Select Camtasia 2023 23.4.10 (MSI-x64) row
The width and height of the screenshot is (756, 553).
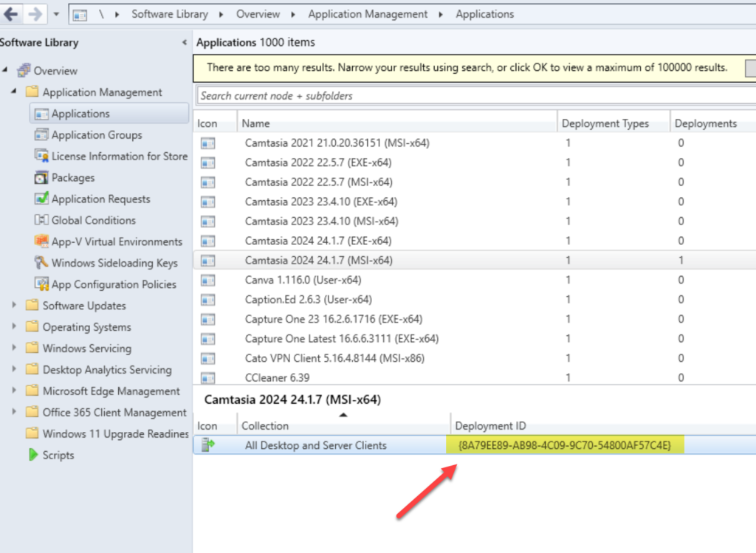(x=475, y=221)
